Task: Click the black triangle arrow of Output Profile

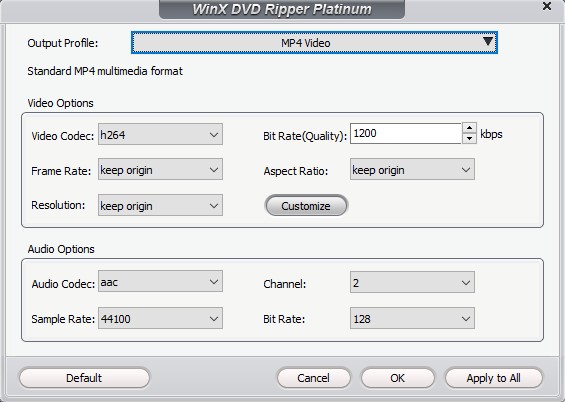Action: click(488, 41)
